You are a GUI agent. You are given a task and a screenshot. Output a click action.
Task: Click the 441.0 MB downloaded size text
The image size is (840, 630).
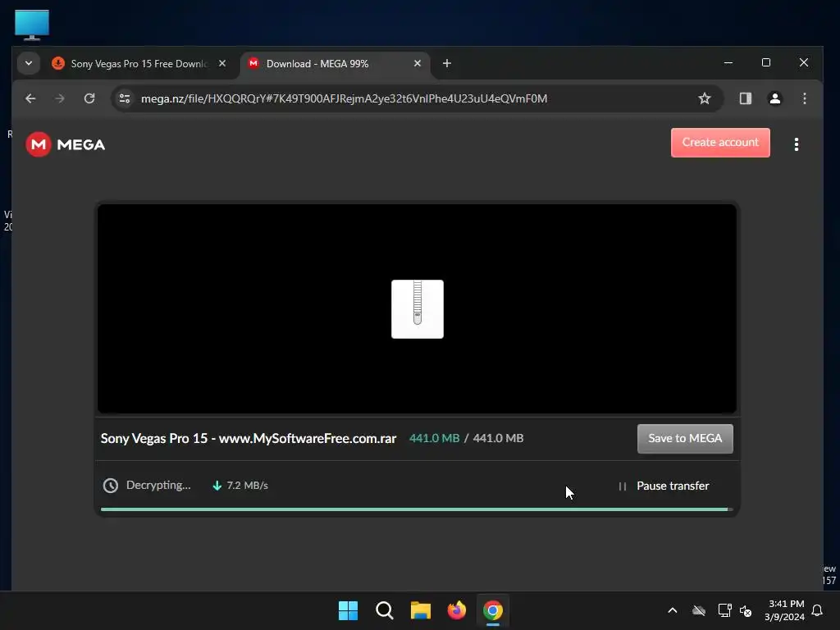coord(434,438)
